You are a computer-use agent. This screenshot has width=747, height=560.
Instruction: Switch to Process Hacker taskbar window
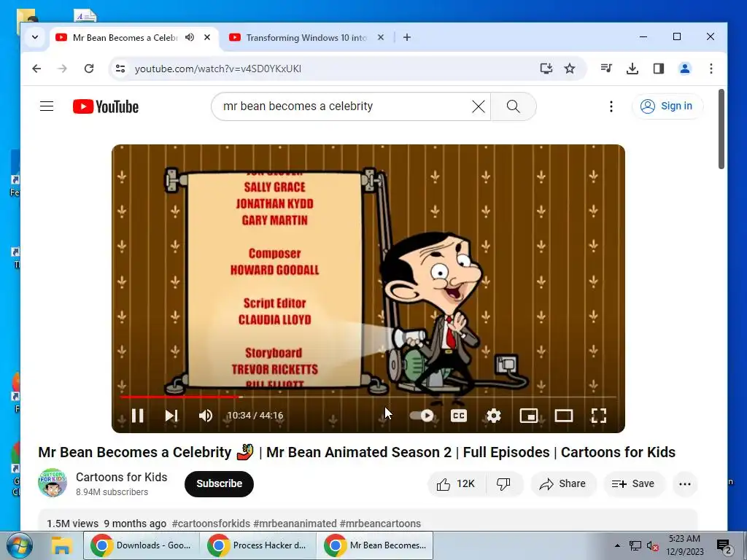[258, 545]
